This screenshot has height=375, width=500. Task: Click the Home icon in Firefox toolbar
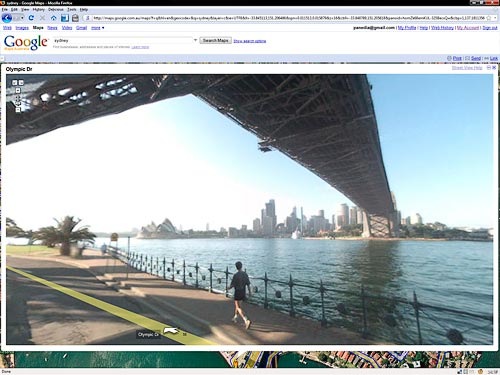tap(53, 18)
